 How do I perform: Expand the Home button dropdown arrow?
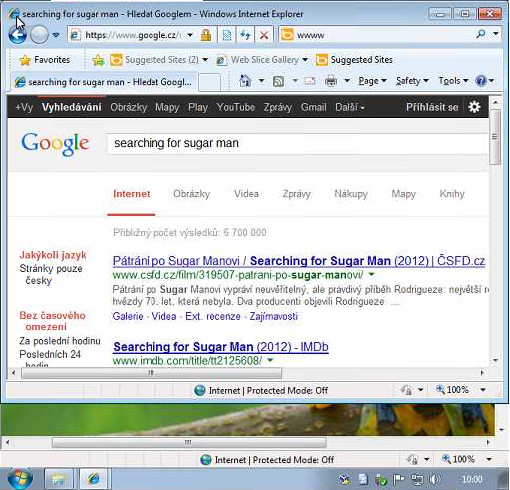click(261, 81)
